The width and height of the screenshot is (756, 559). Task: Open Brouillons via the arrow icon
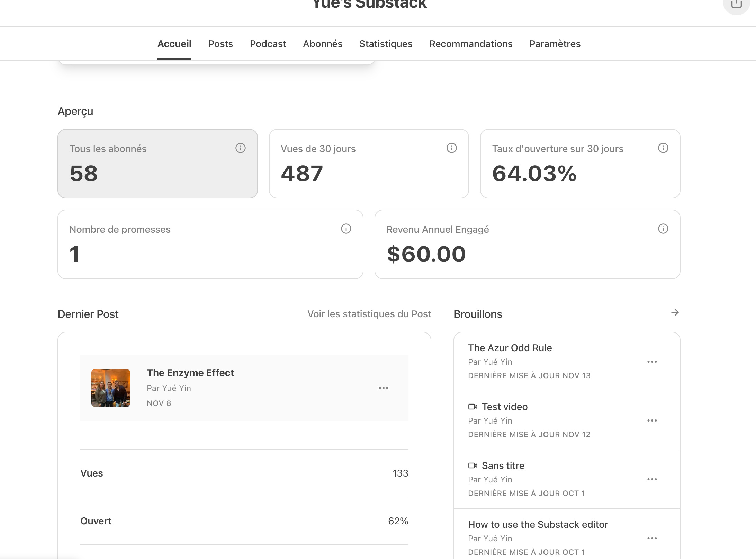675,313
